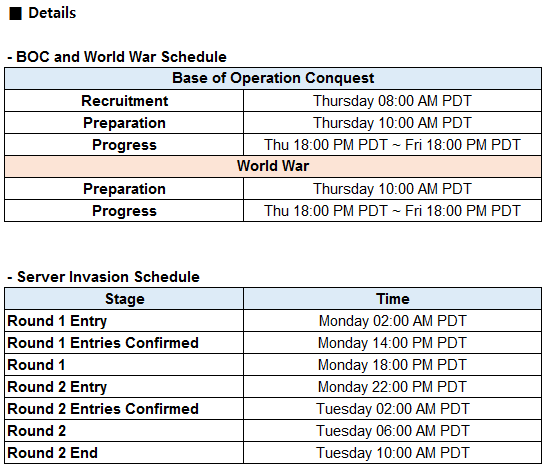Select the Time column header
This screenshot has height=470, width=547.
pyautogui.click(x=392, y=299)
